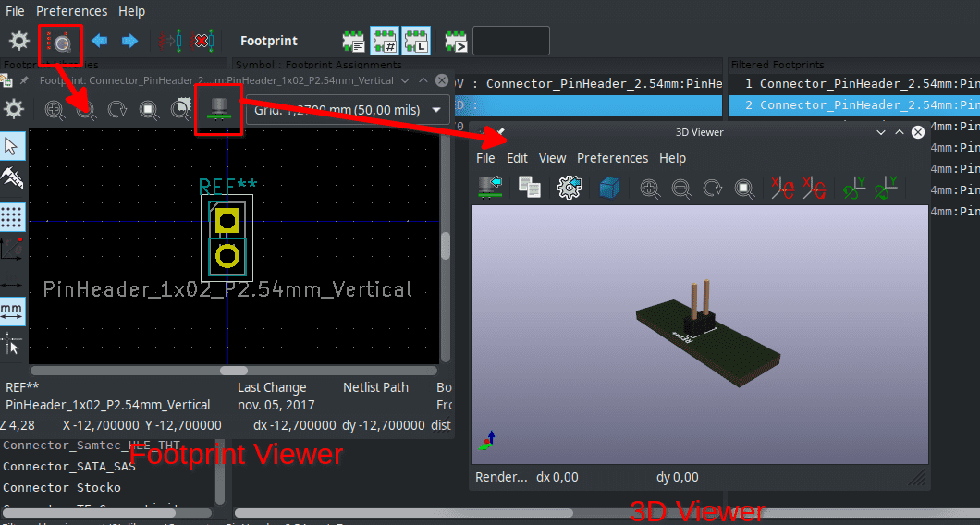980x525 pixels.
Task: Rotate Y counterclockwise in 3D Viewer
Action: (x=887, y=188)
